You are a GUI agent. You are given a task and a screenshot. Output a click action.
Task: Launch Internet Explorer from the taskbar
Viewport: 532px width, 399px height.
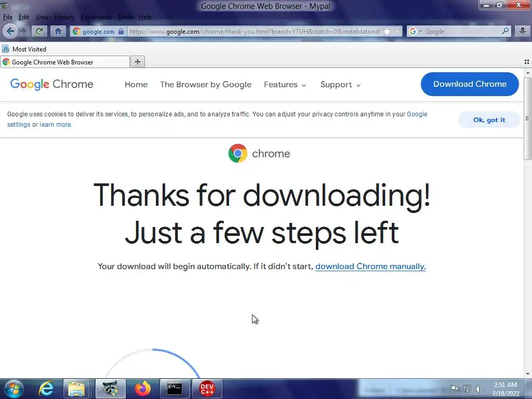pyautogui.click(x=46, y=389)
